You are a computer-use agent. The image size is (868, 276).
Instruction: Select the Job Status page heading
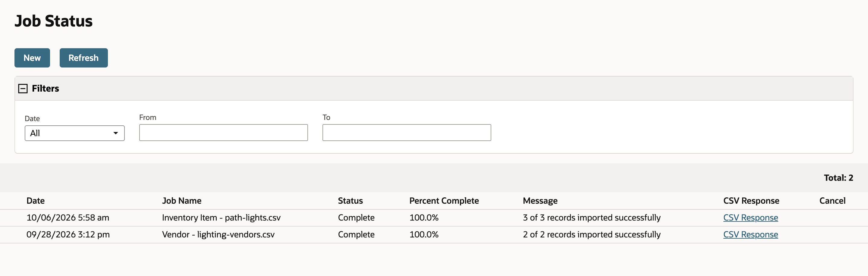coord(54,21)
